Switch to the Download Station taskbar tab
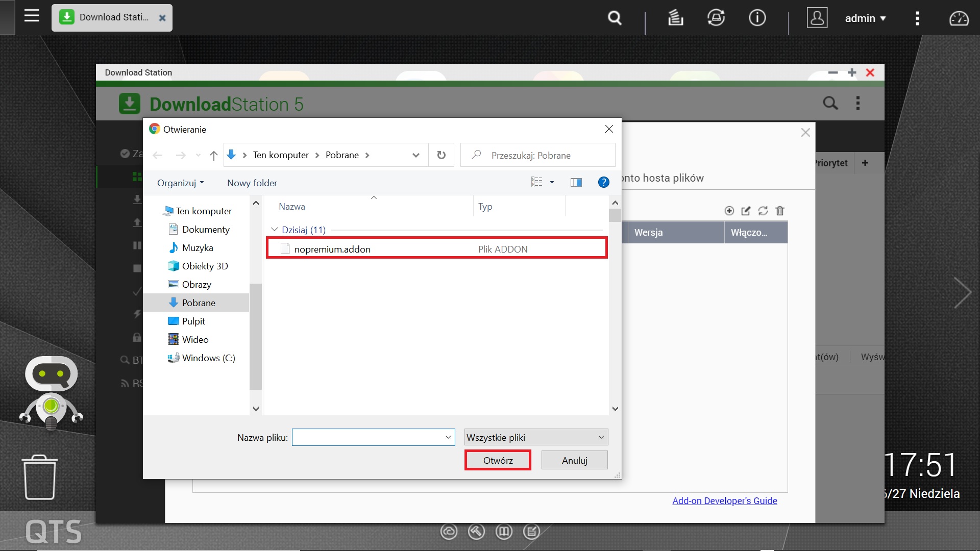This screenshot has height=551, width=980. (111, 17)
